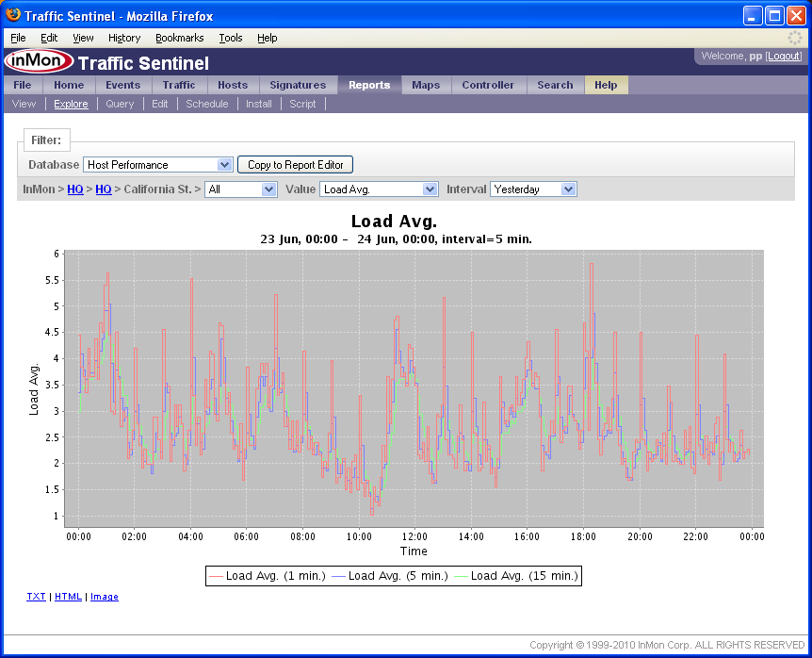Open the Bookmarks menu
Screen dimensions: 812x658
click(180, 38)
